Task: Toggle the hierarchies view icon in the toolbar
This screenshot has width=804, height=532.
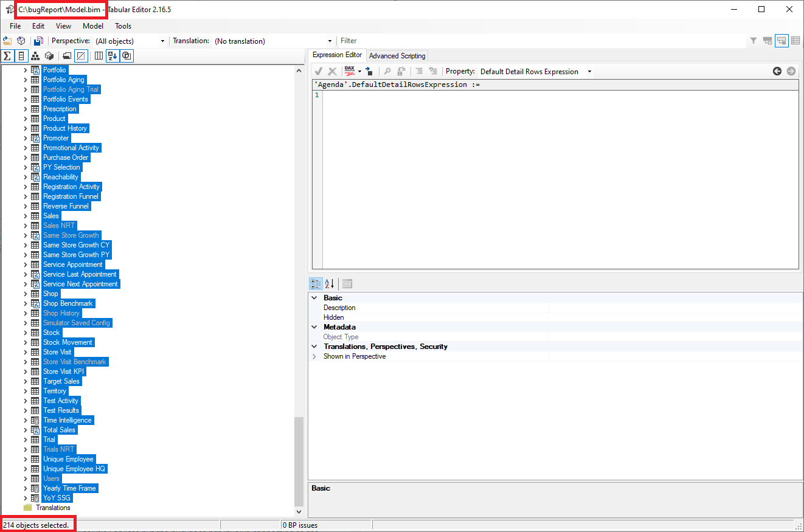Action: pos(35,55)
